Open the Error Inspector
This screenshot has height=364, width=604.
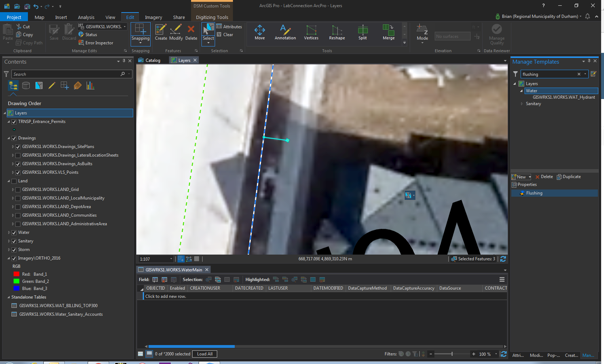96,43
